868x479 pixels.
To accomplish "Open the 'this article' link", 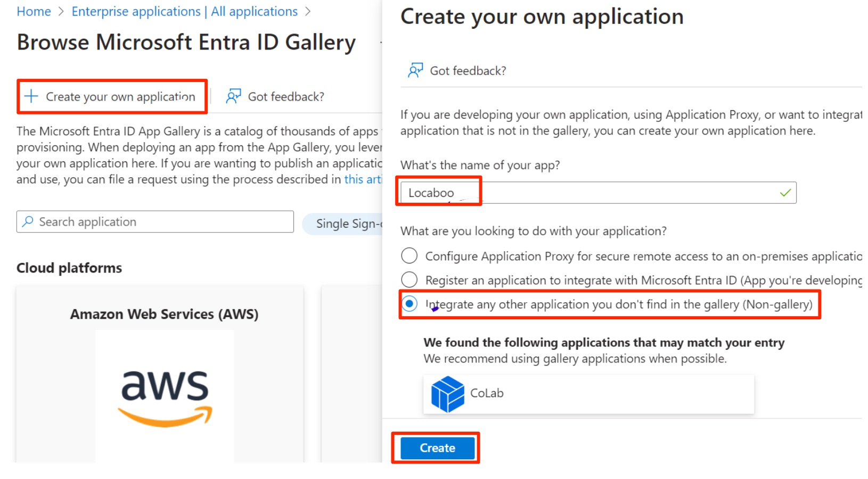I will click(x=363, y=179).
